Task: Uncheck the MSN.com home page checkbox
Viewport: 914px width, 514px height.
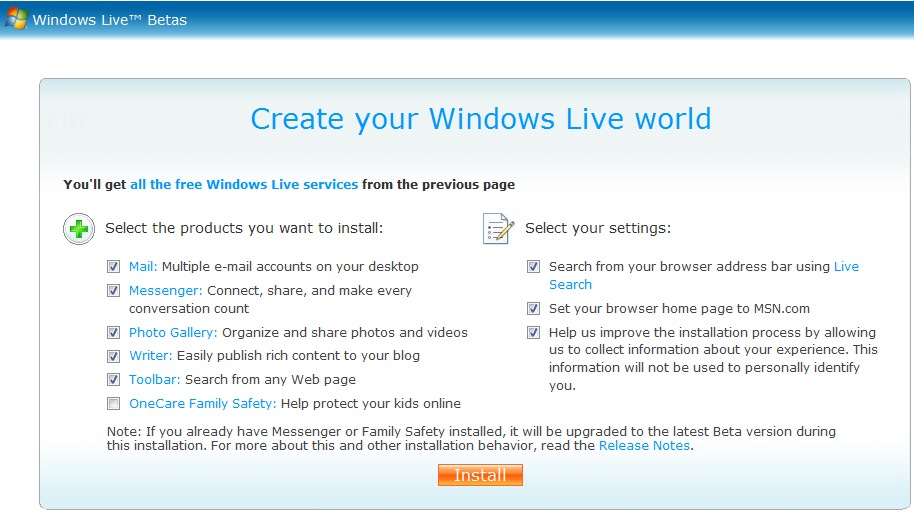Action: pos(533,309)
